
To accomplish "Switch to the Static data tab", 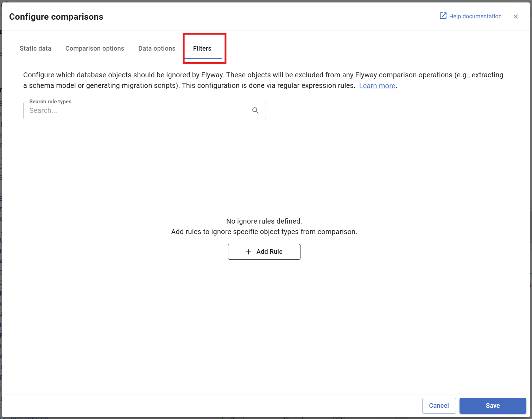I will coord(35,49).
